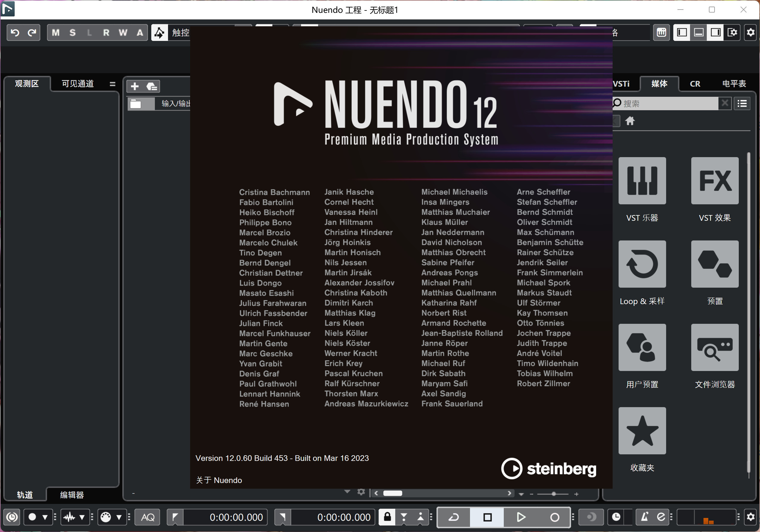Open the window layout setup icon
The height and width of the screenshot is (532, 760).
tap(732, 32)
